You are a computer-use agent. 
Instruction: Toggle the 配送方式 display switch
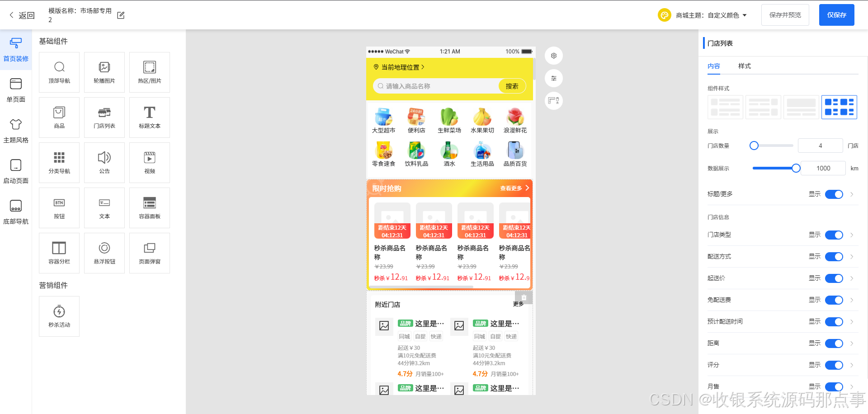pyautogui.click(x=834, y=257)
